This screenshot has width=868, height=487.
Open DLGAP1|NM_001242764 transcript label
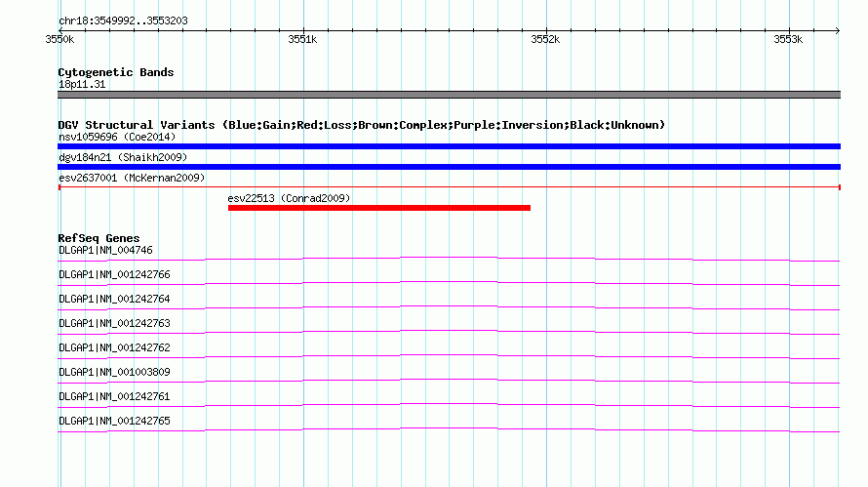(114, 299)
